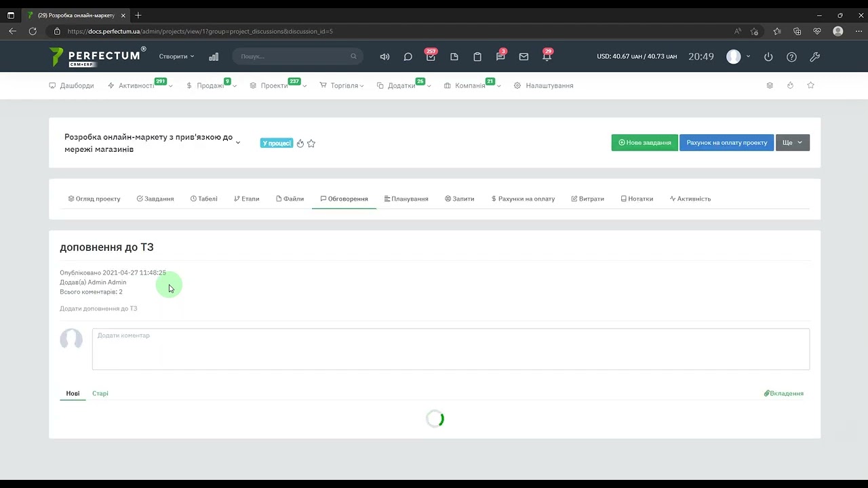868x488 pixels.
Task: Click the layers icon at right of menu bar
Action: (770, 85)
